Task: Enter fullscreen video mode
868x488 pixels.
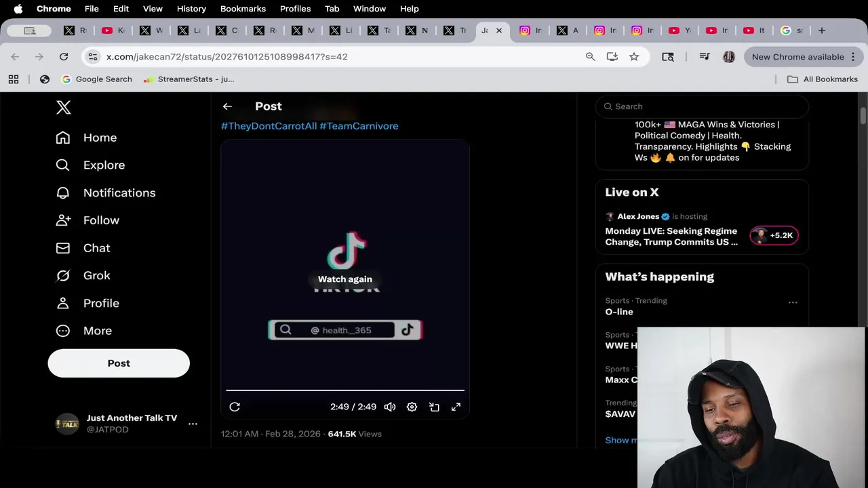Action: click(456, 407)
